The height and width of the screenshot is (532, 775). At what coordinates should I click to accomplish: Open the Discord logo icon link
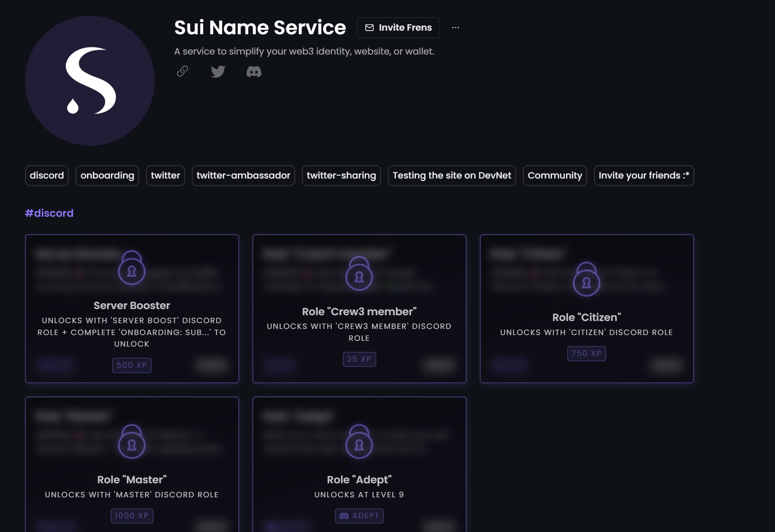point(254,71)
